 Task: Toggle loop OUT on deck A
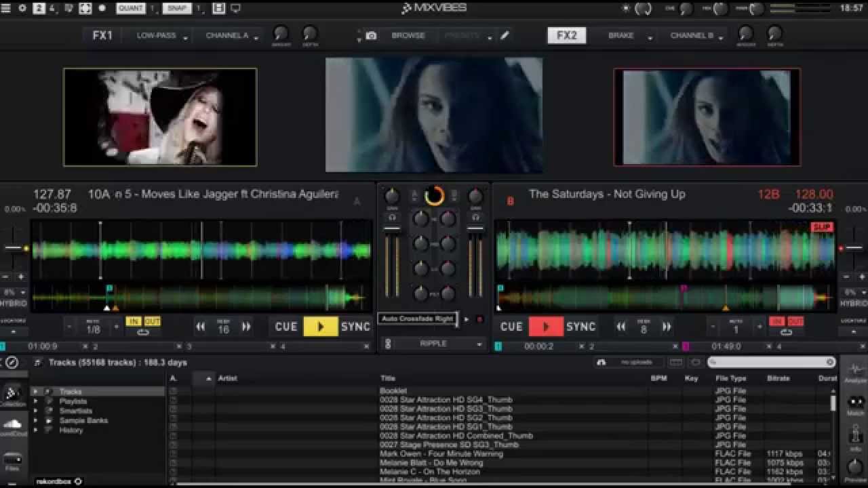(x=152, y=321)
